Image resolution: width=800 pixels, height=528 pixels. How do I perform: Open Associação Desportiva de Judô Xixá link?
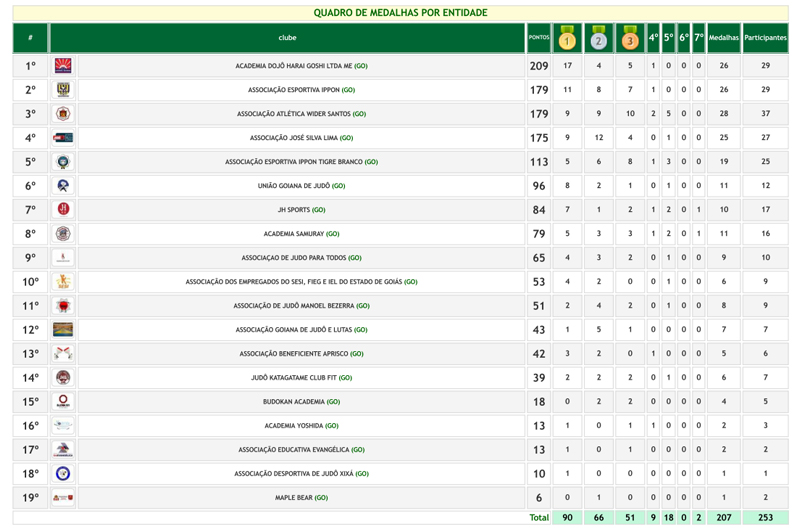[x=301, y=474]
